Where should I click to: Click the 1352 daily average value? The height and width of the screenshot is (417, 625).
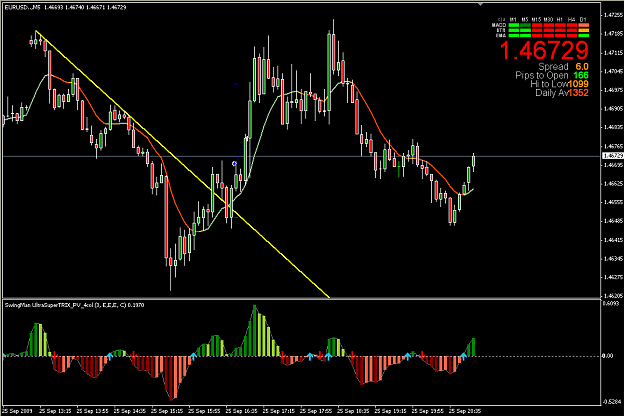click(x=578, y=92)
